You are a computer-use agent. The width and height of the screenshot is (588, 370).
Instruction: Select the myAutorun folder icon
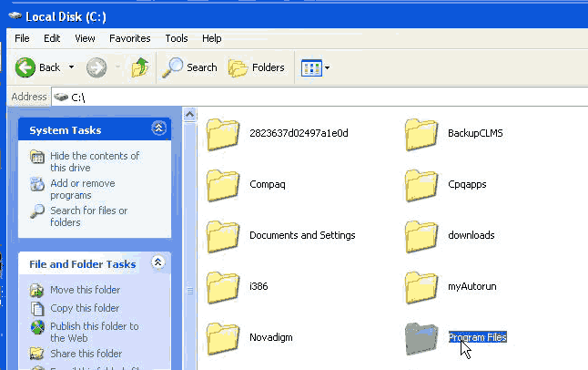pyautogui.click(x=421, y=287)
